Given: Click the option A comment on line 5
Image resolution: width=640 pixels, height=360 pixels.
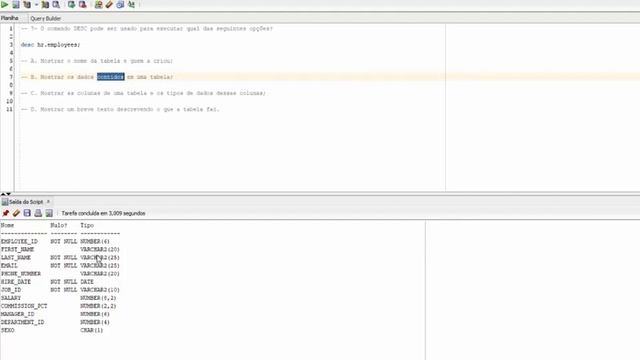Looking at the screenshot, I should click(97, 61).
